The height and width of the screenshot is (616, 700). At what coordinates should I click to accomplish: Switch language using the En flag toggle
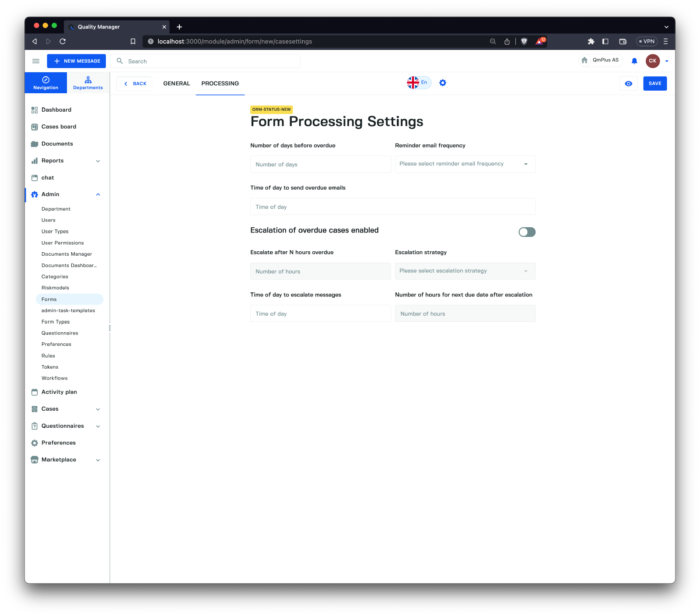coord(419,83)
